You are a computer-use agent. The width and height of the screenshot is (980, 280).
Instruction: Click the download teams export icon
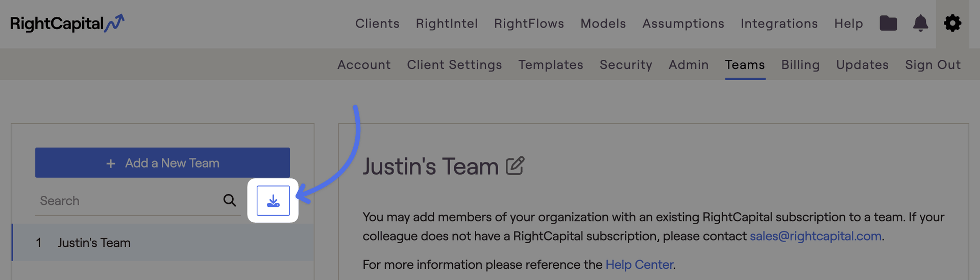(273, 201)
